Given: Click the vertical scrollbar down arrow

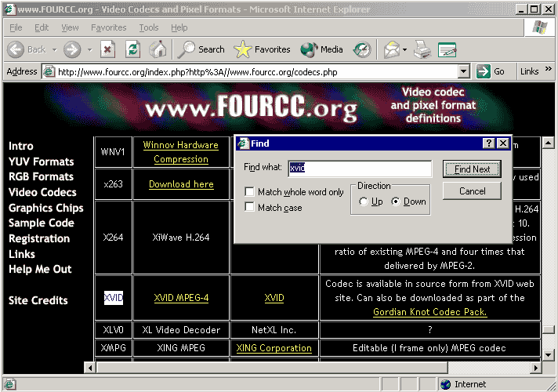Looking at the screenshot, I should pyautogui.click(x=548, y=354).
